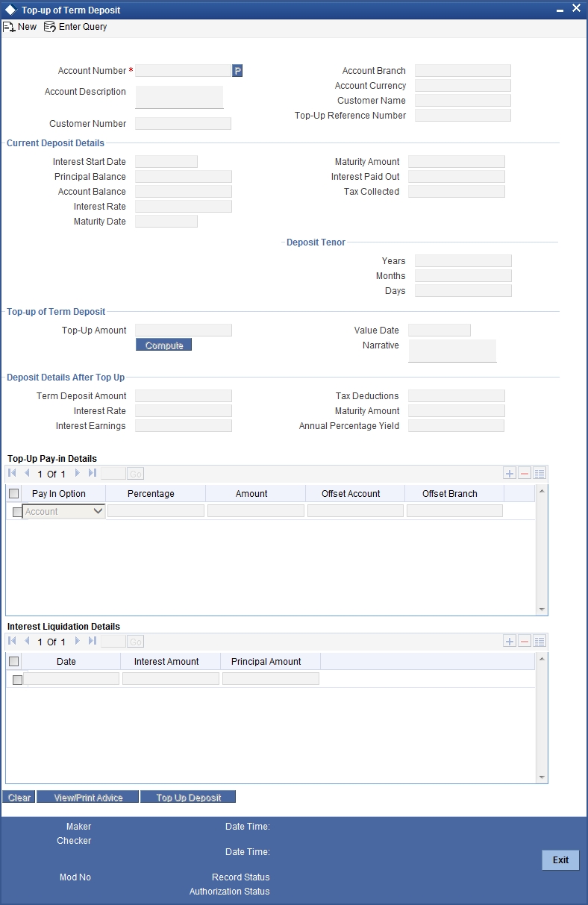Image resolution: width=588 pixels, height=905 pixels.
Task: Go to previous record in Top-Up Pay-in Details
Action: click(27, 473)
